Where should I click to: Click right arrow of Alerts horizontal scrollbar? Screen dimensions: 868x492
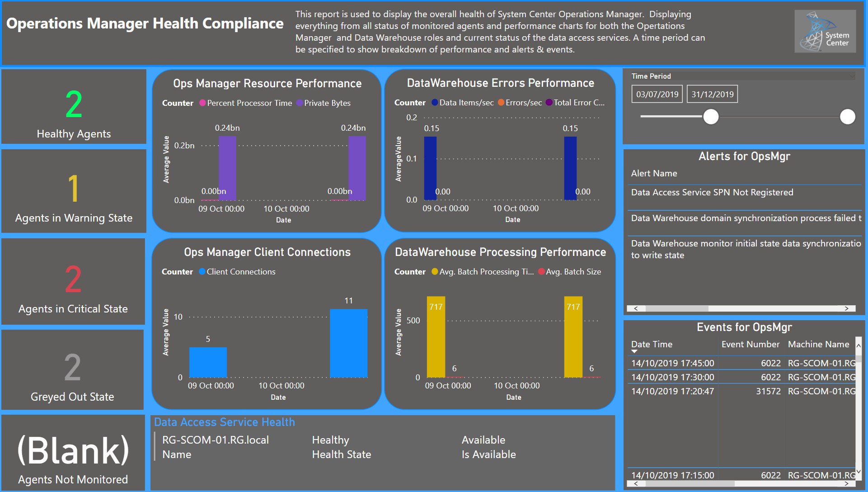click(x=846, y=308)
